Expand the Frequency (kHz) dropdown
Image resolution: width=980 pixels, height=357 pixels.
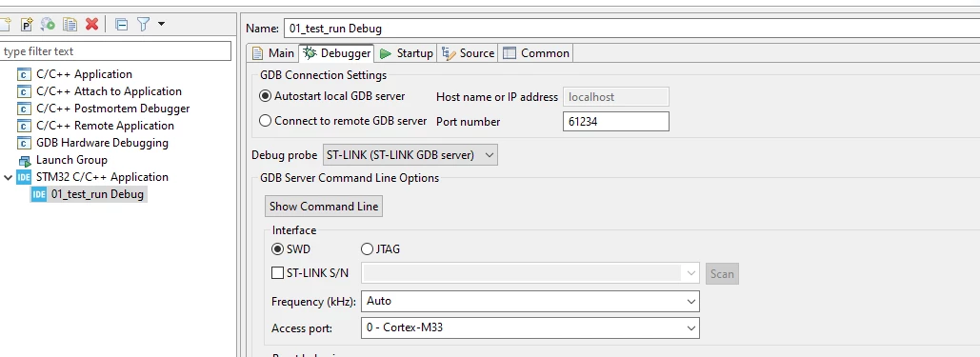click(530, 302)
